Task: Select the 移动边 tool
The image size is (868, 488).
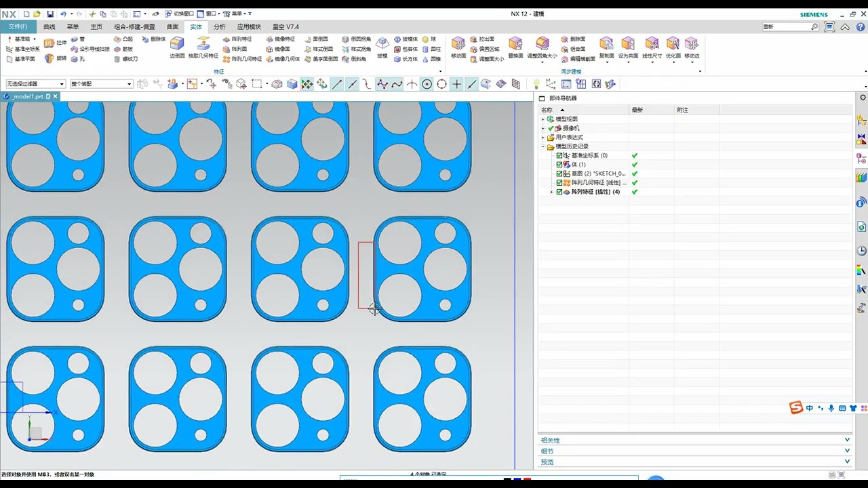Action: point(692,48)
